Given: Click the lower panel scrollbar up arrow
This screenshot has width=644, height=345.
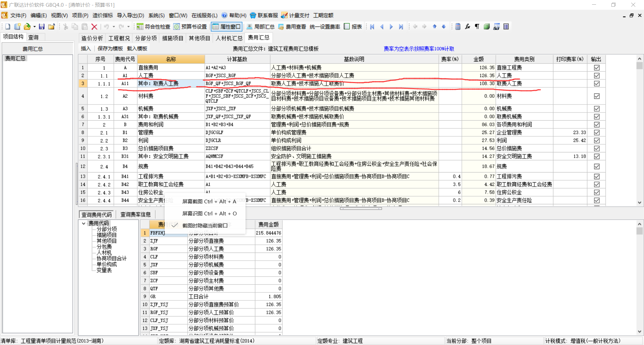Looking at the screenshot, I should click(x=640, y=224).
